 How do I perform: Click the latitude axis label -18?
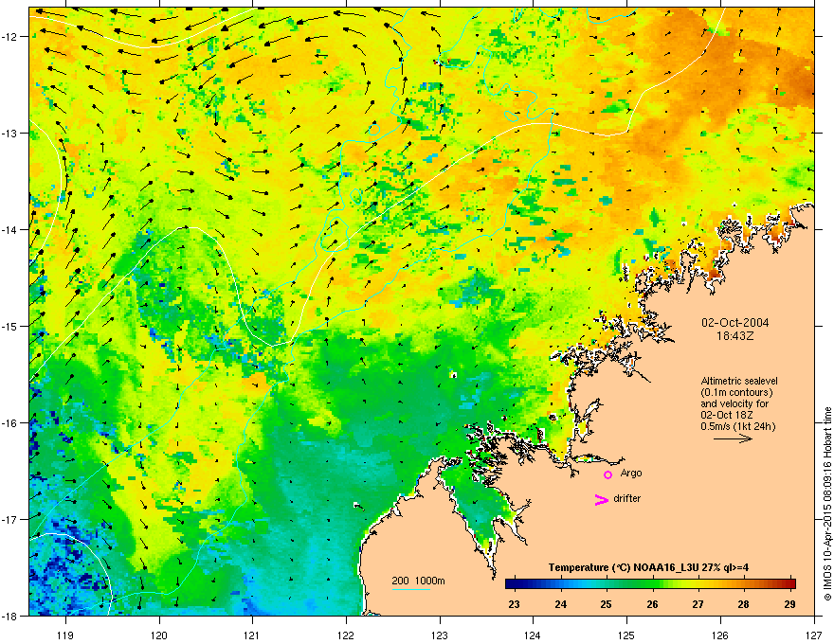[9, 616]
